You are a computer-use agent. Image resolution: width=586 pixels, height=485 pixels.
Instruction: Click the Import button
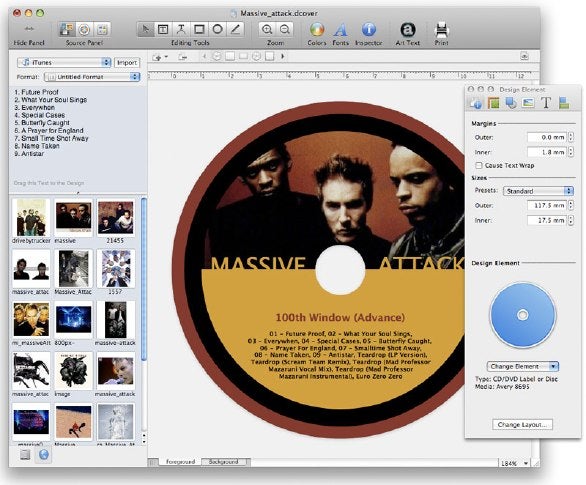coord(127,63)
